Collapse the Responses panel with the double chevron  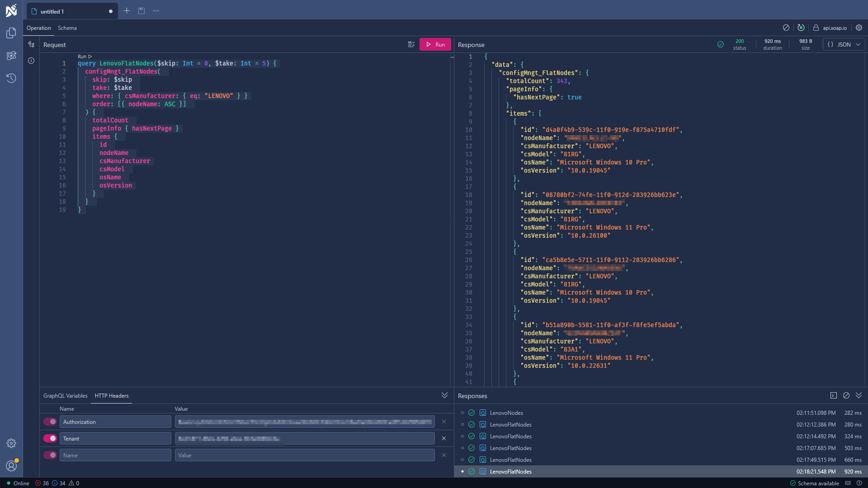tap(859, 395)
